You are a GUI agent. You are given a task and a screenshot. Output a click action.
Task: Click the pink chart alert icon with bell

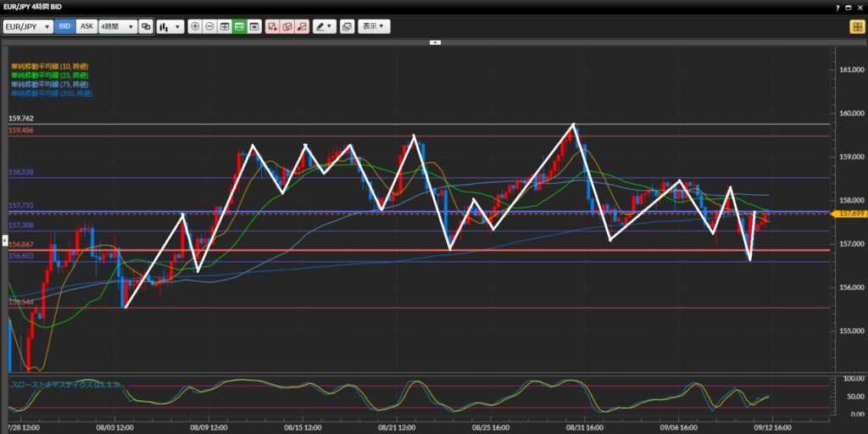(x=301, y=26)
